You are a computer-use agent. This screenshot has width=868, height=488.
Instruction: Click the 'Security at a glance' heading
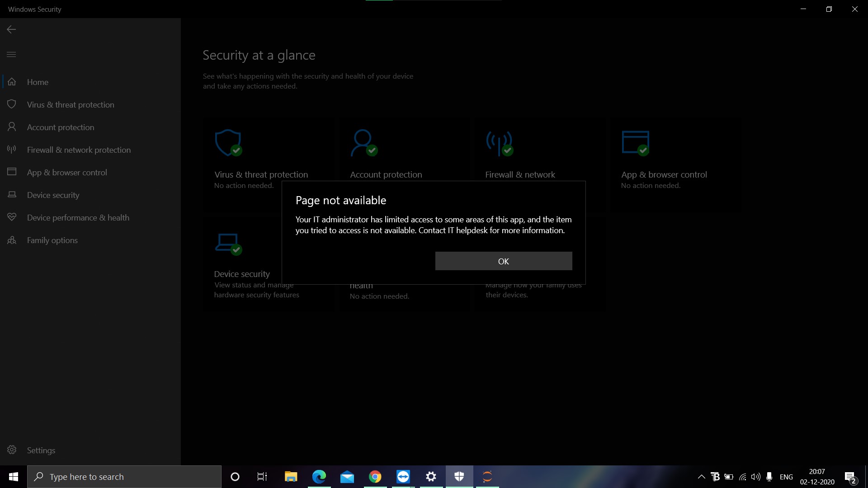tap(259, 55)
